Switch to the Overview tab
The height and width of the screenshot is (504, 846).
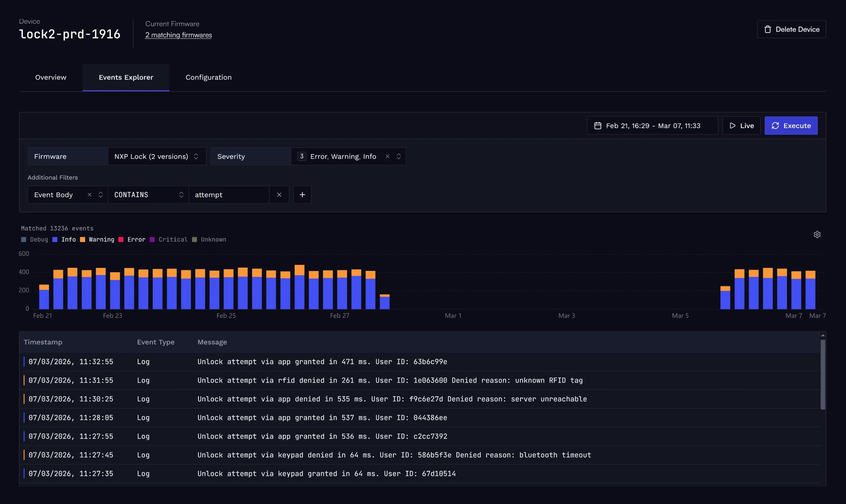pyautogui.click(x=51, y=77)
